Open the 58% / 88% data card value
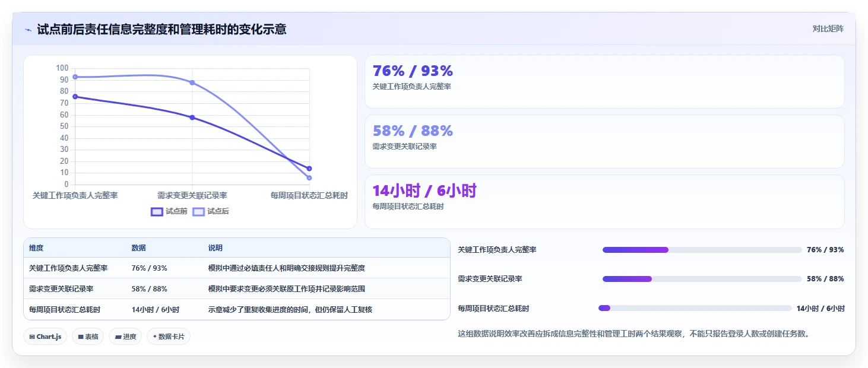This screenshot has height=368, width=868. click(413, 131)
